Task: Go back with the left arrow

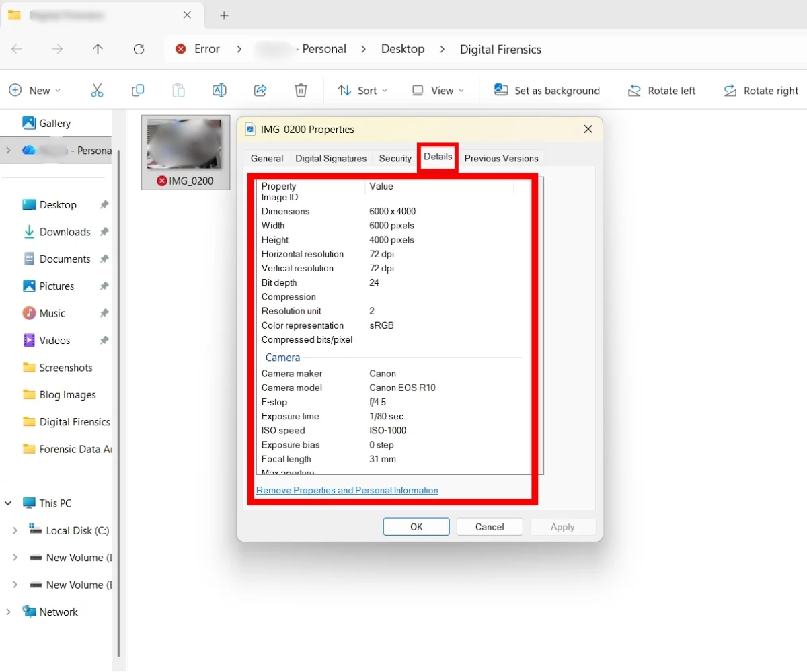Action: pyautogui.click(x=17, y=49)
